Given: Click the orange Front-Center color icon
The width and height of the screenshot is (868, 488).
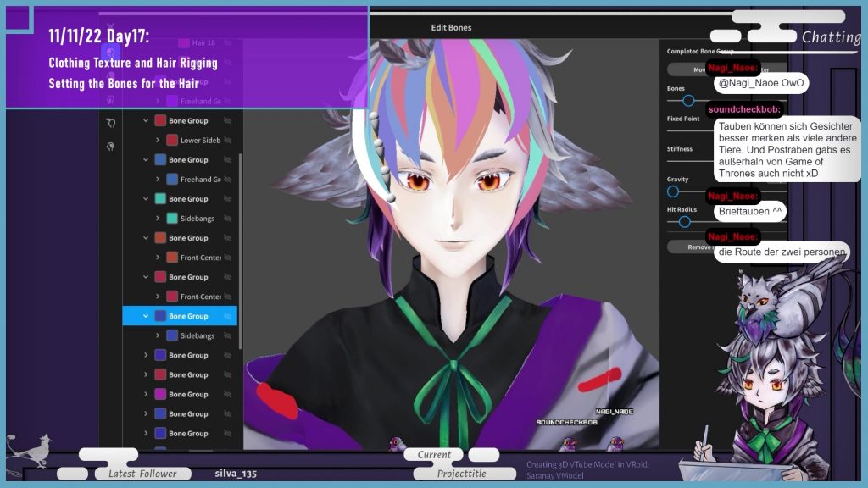Looking at the screenshot, I should coord(172,258).
